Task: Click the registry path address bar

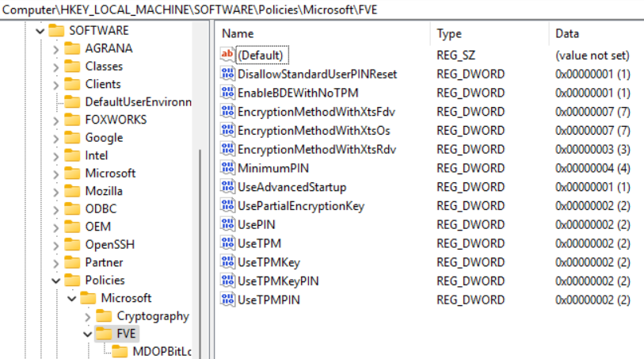Action: click(x=322, y=10)
